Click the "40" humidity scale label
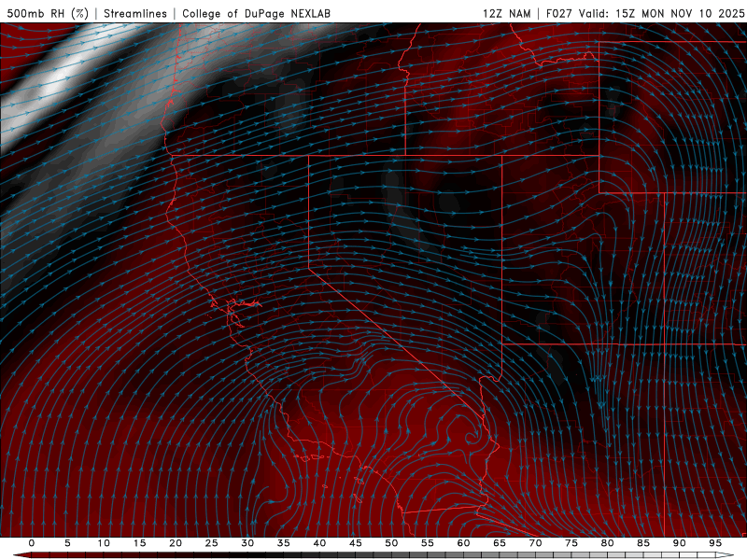Viewport: 747px width, 560px height. (319, 543)
